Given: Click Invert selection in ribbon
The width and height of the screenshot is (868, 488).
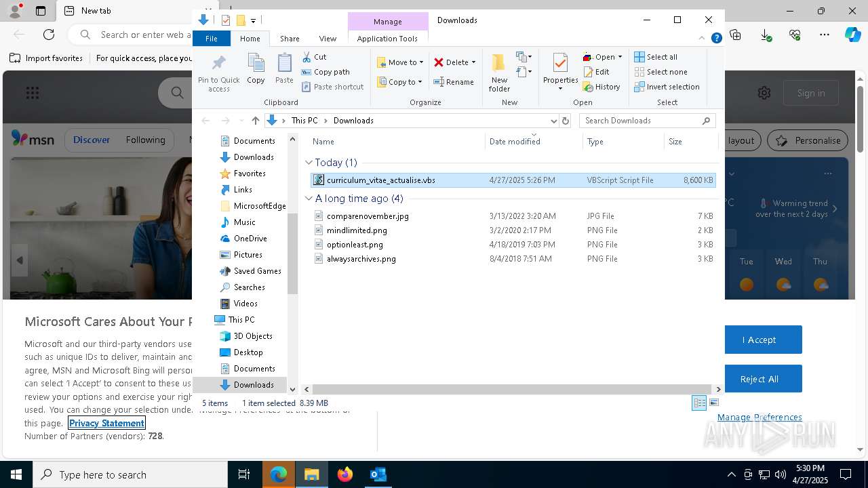Looking at the screenshot, I should [x=667, y=87].
